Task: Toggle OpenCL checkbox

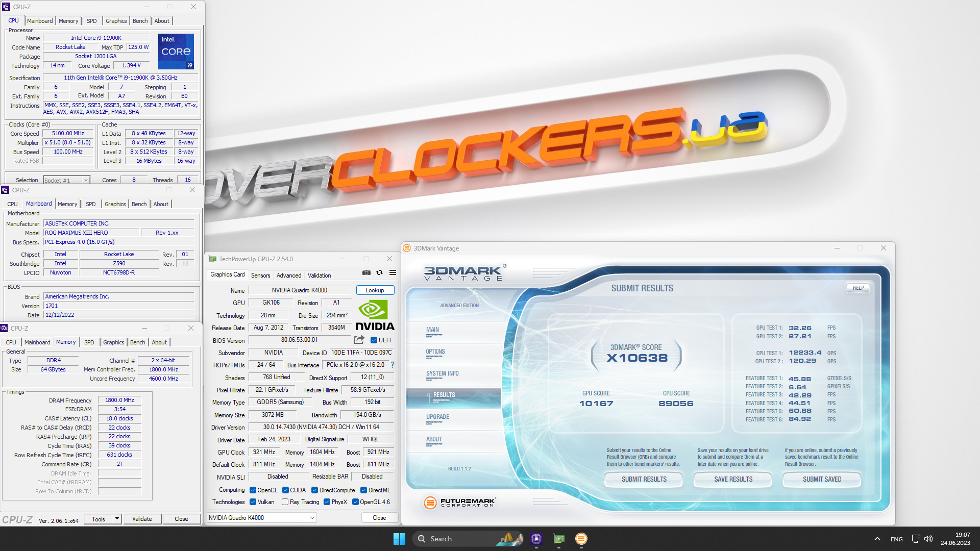Action: point(253,490)
